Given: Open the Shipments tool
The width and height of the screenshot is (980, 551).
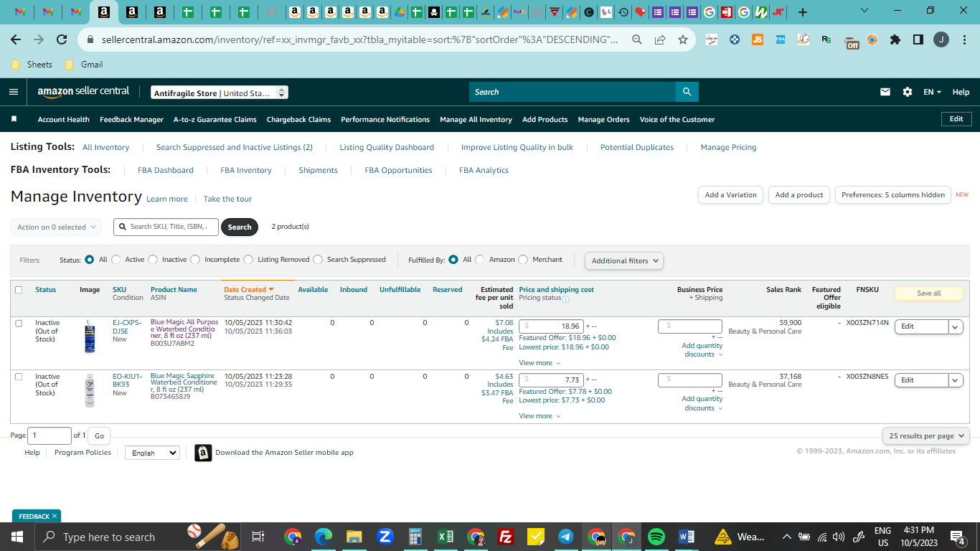Looking at the screenshot, I should click(x=318, y=170).
